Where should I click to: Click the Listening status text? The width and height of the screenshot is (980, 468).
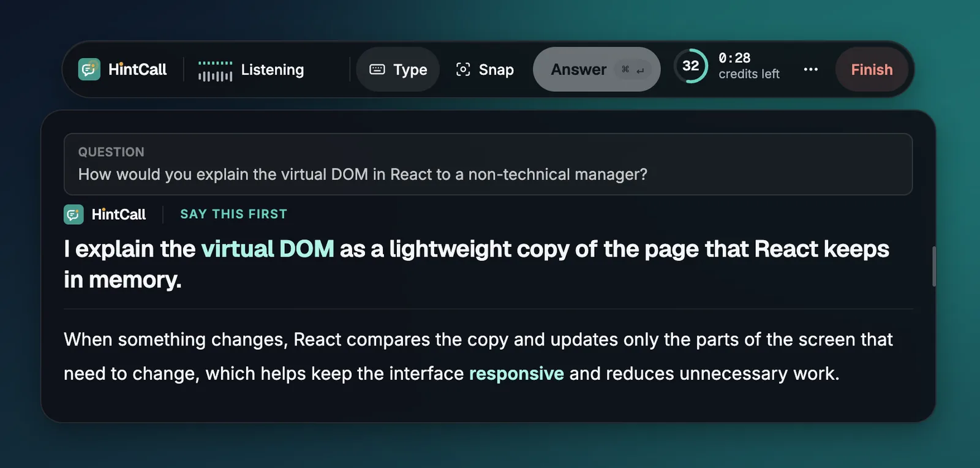(x=273, y=70)
